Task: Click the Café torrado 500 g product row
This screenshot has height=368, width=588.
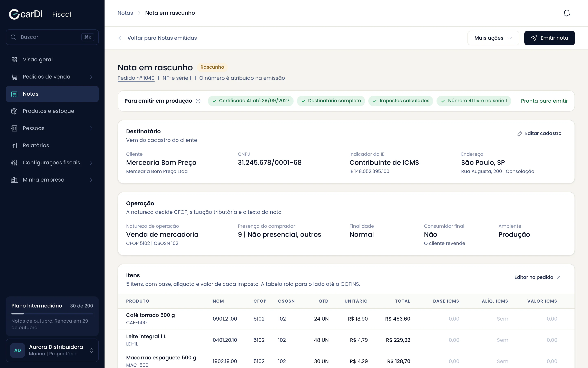Action: [346, 319]
